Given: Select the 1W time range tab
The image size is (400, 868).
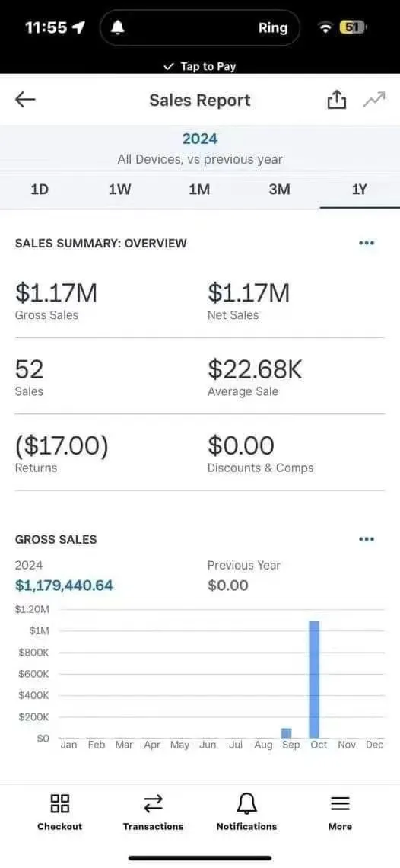Looking at the screenshot, I should tap(119, 190).
